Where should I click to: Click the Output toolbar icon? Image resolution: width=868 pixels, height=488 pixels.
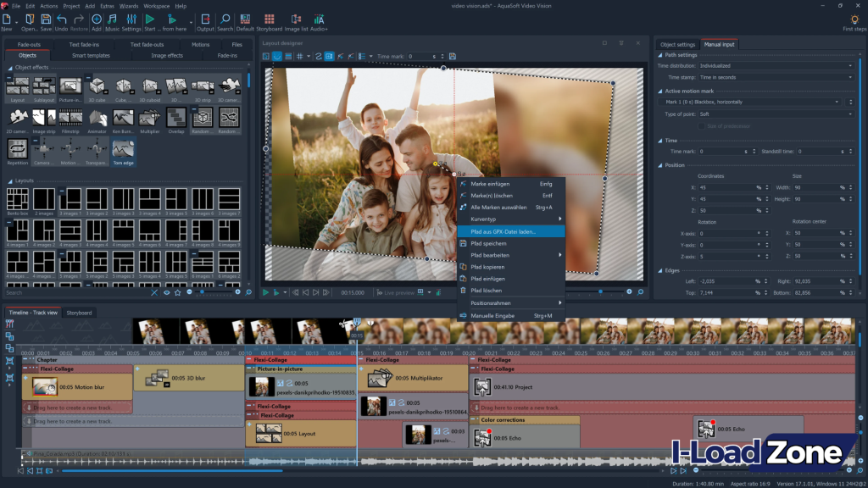pos(203,19)
